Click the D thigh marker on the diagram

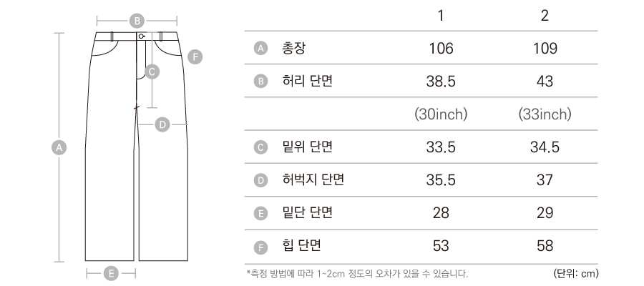tap(162, 124)
